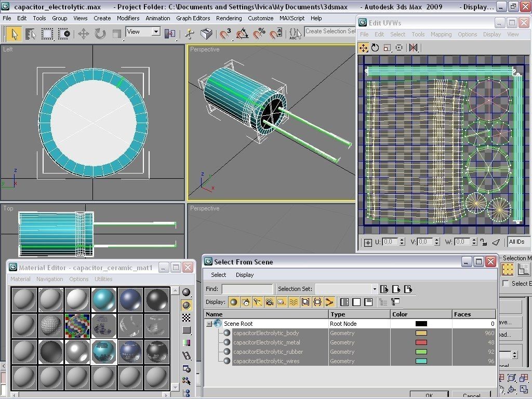Toggle the Percent Snap magnet

point(259,34)
